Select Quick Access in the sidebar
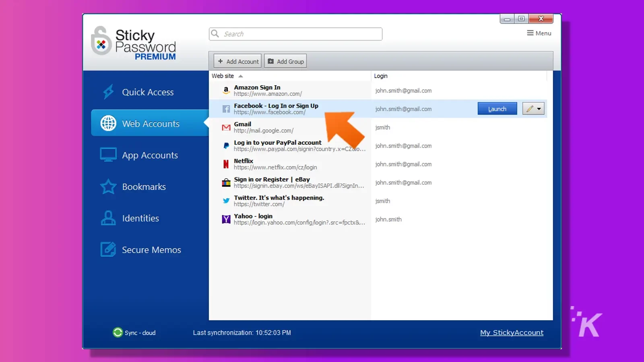Image resolution: width=644 pixels, height=362 pixels. [x=148, y=92]
